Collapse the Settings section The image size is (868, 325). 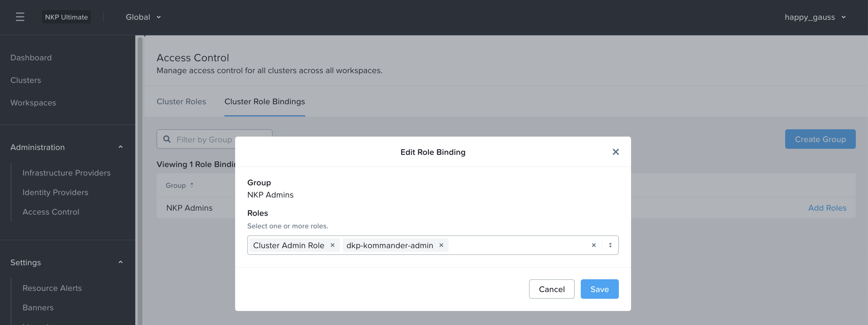click(x=120, y=262)
